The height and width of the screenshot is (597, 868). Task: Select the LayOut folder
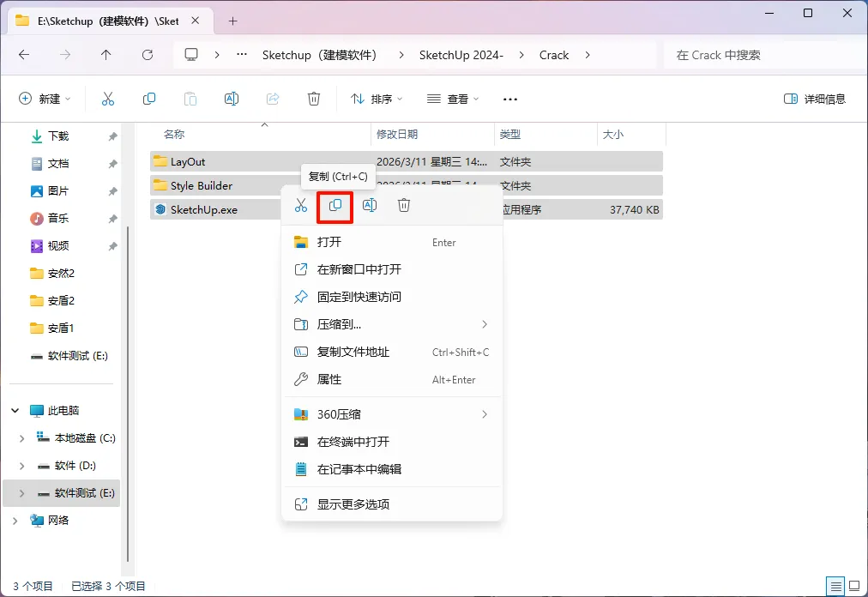click(407, 162)
